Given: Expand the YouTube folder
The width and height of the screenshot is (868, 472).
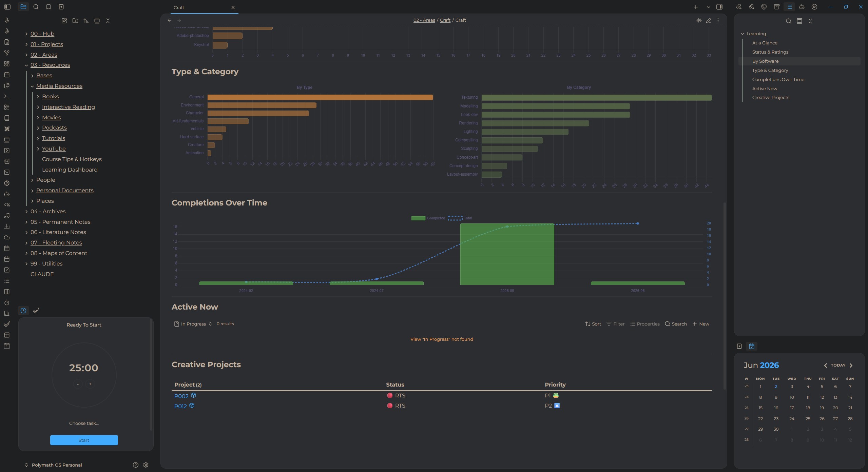Looking at the screenshot, I should click(38, 149).
